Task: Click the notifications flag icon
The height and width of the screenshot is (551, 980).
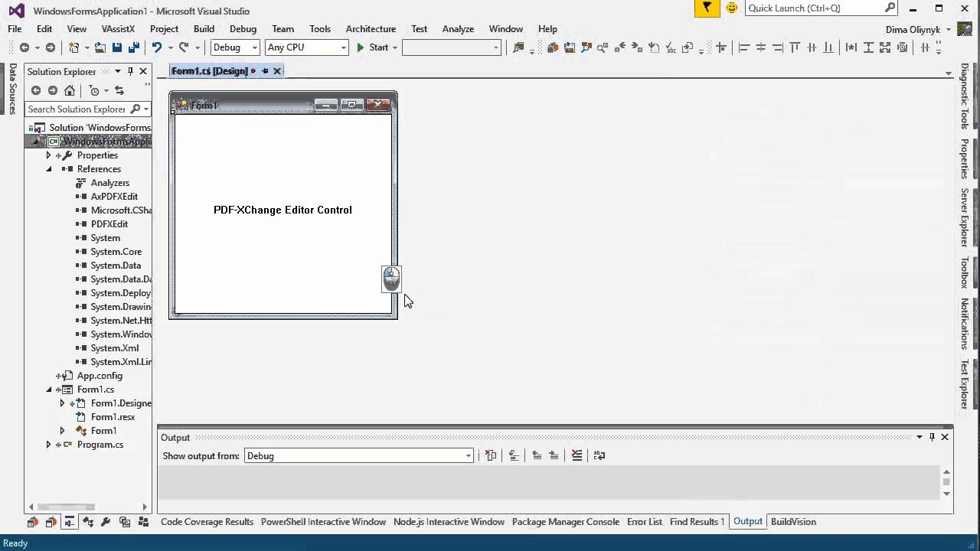Action: 707,8
